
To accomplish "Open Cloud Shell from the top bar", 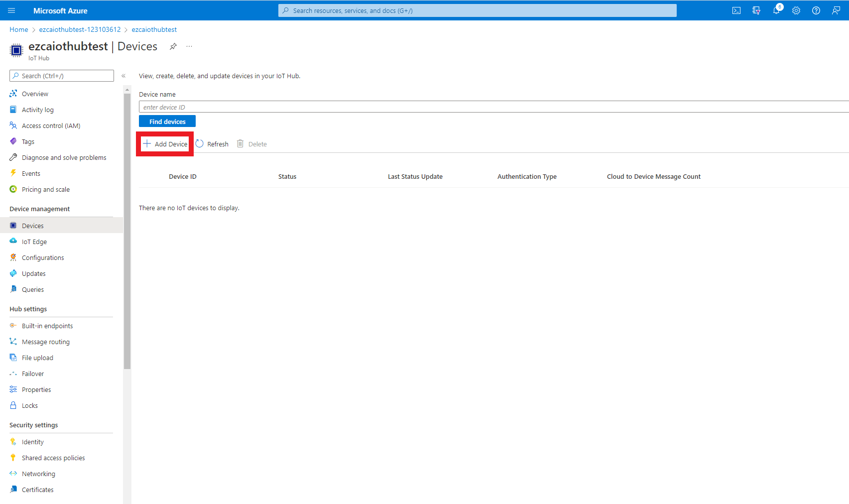I will pyautogui.click(x=736, y=10).
